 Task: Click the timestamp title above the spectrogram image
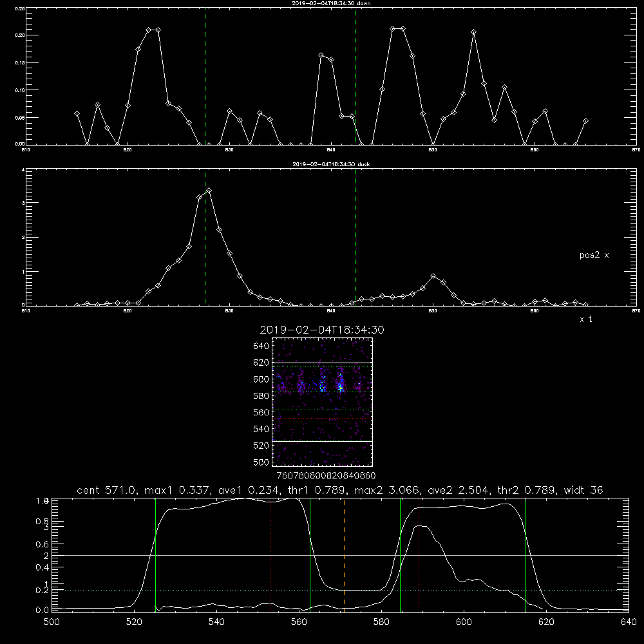[322, 330]
